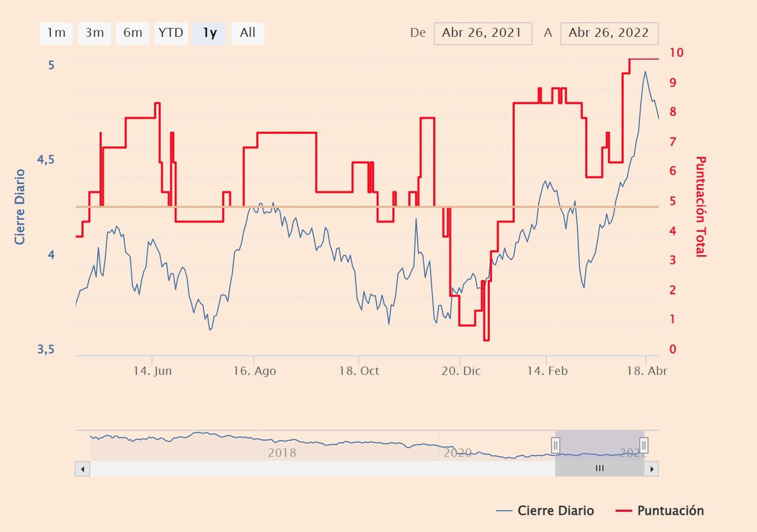The height and width of the screenshot is (532, 757).
Task: Click the 'De' start date field
Action: [x=482, y=33]
